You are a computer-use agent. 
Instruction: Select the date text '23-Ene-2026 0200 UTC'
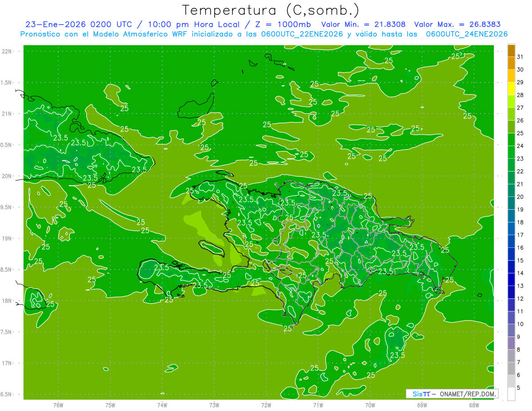coord(78,24)
